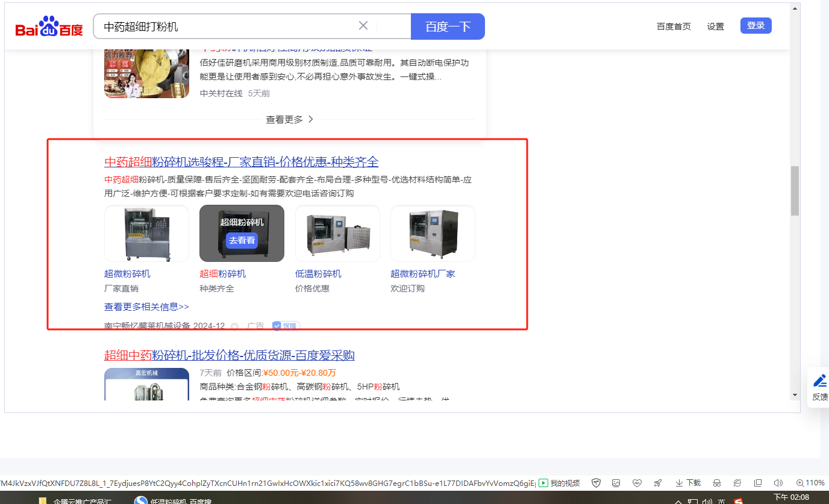
Task: Click the Sogou input method tray icon
Action: pyautogui.click(x=738, y=502)
